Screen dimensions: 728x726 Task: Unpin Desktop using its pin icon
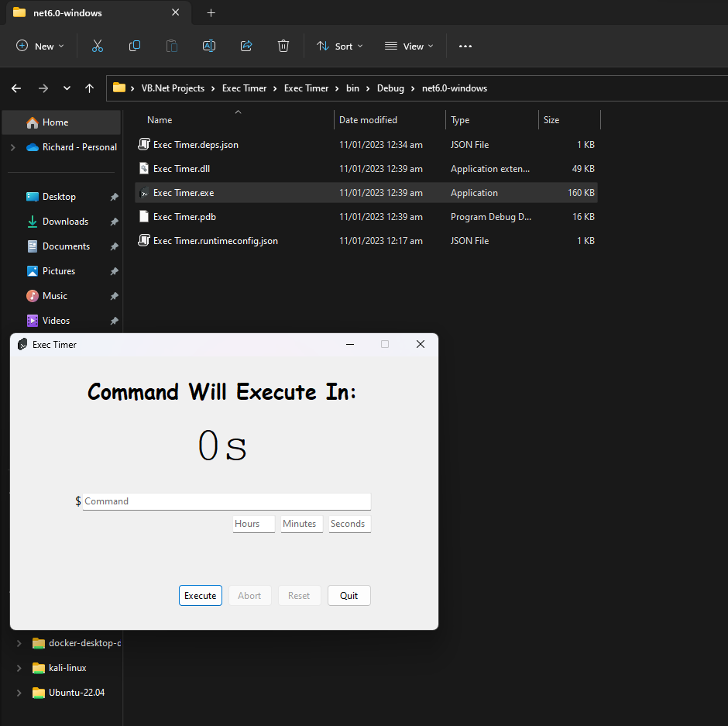(x=114, y=196)
